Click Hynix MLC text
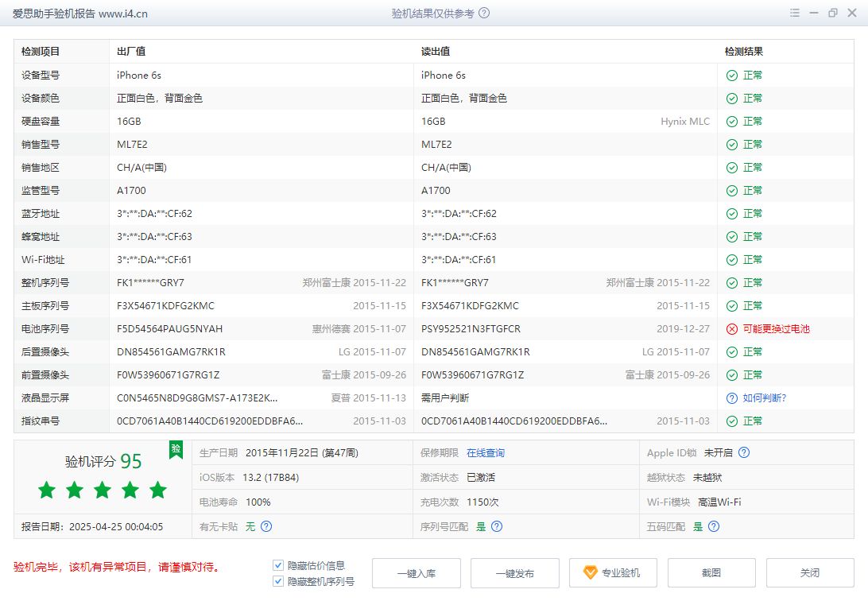This screenshot has height=601, width=868. [685, 122]
